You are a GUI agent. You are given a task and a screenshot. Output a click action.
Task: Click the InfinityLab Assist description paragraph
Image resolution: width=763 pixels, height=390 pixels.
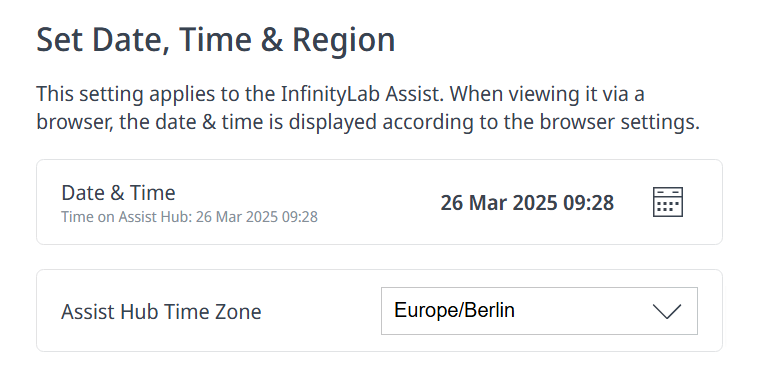368,108
